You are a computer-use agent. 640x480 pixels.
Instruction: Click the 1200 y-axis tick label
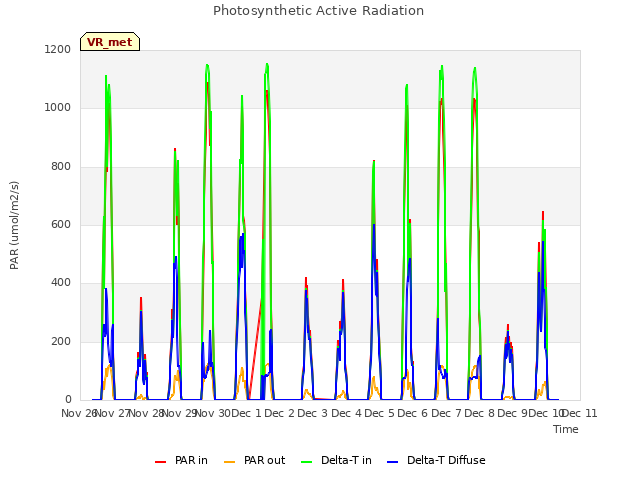(x=58, y=49)
